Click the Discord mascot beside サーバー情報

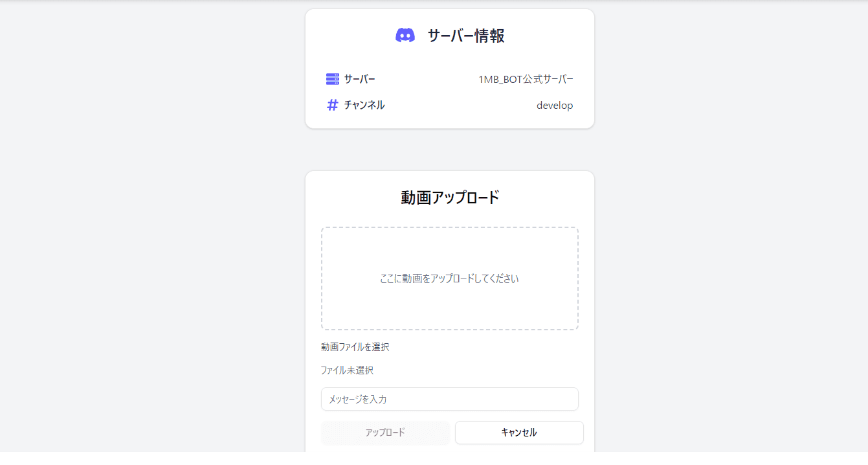[x=406, y=34]
